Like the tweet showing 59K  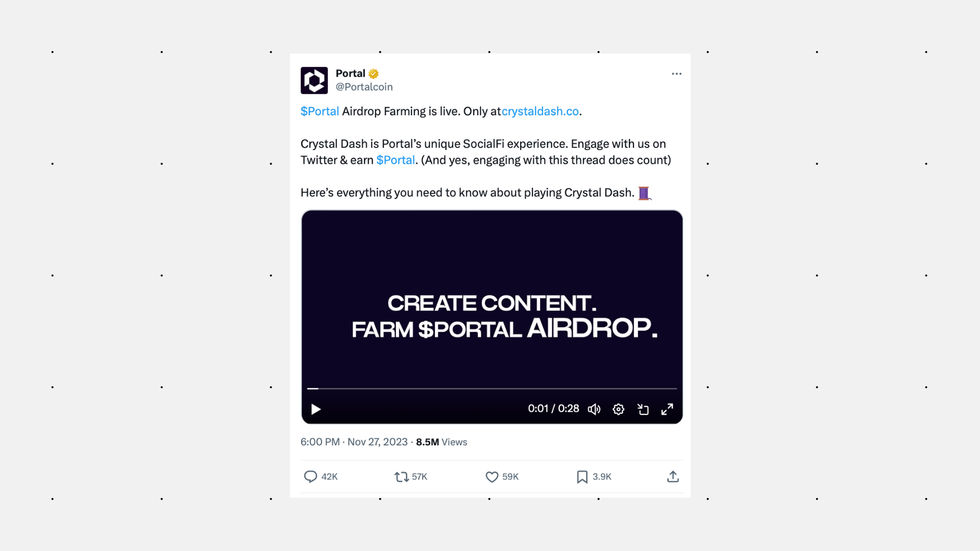(x=492, y=477)
